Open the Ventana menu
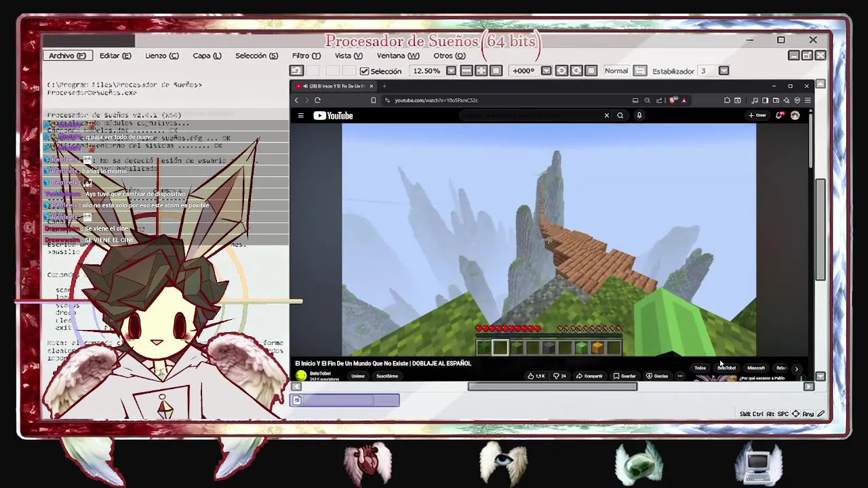Screen dimensions: 868x488 click(398, 56)
